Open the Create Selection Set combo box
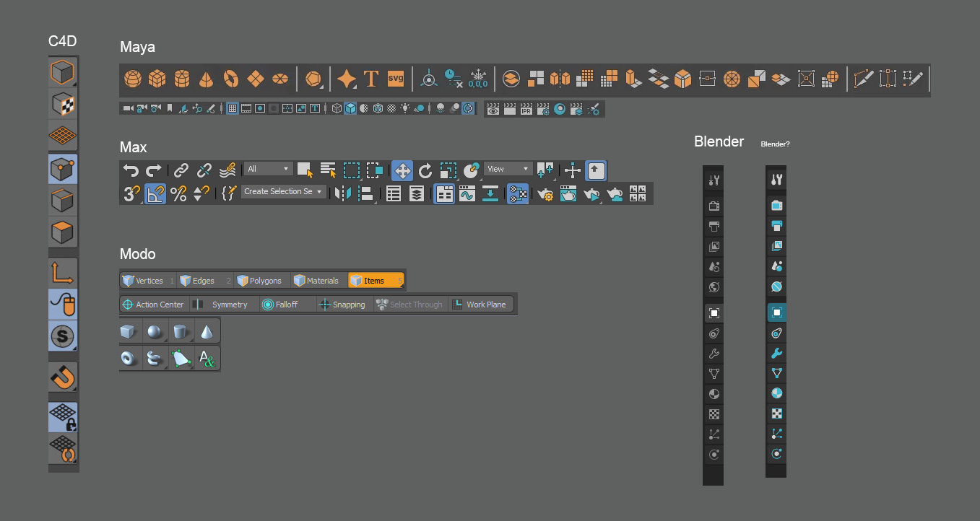Viewport: 980px width, 521px height. (x=282, y=191)
